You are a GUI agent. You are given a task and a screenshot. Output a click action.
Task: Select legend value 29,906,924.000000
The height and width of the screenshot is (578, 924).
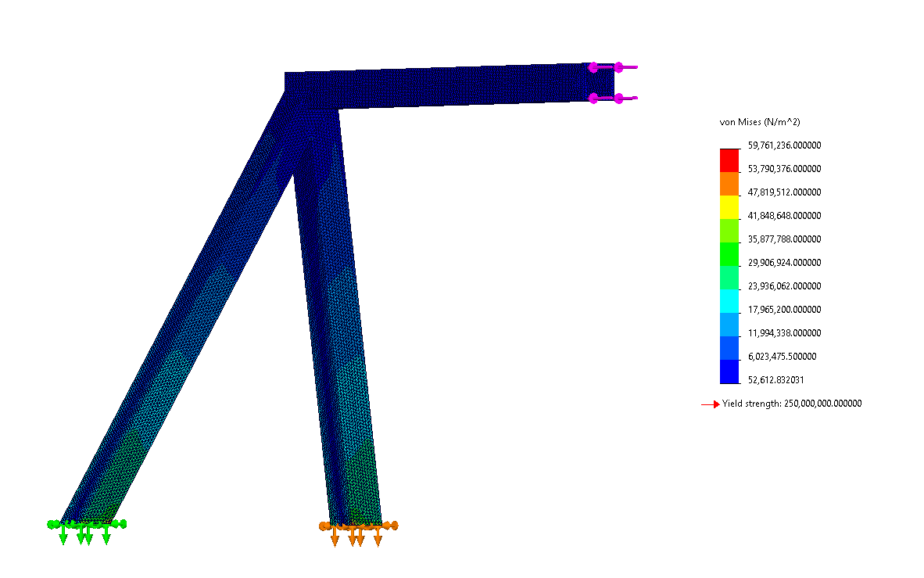point(784,263)
